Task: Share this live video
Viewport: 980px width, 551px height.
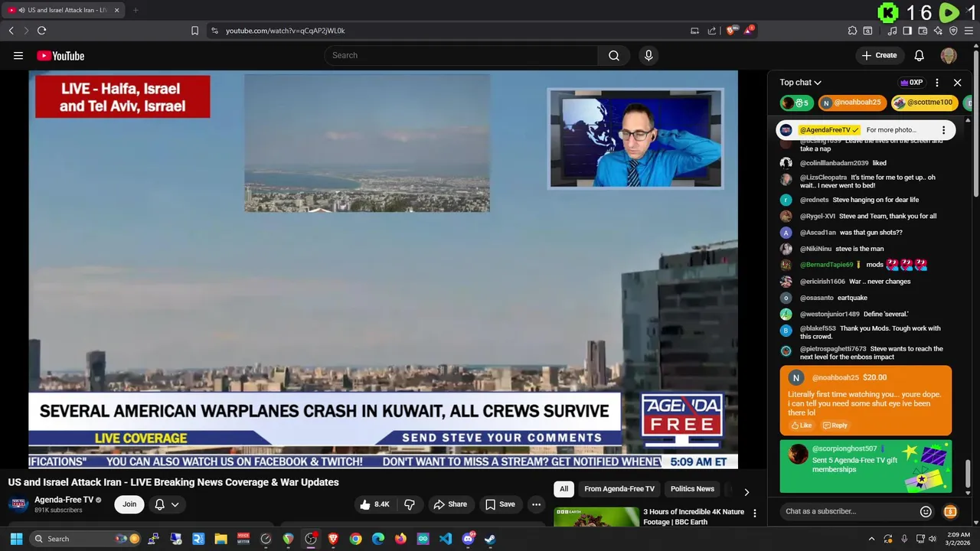Action: (449, 504)
